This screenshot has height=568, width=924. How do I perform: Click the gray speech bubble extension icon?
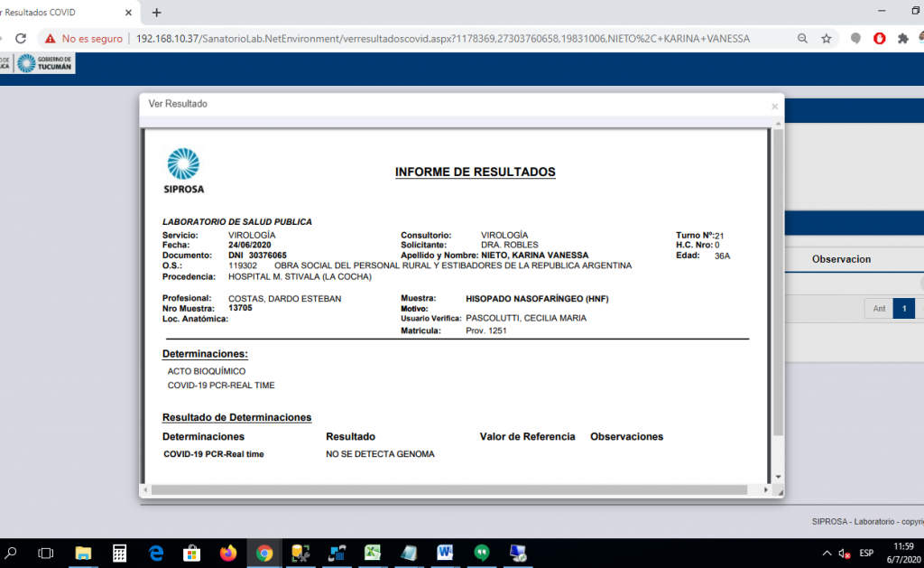[855, 39]
